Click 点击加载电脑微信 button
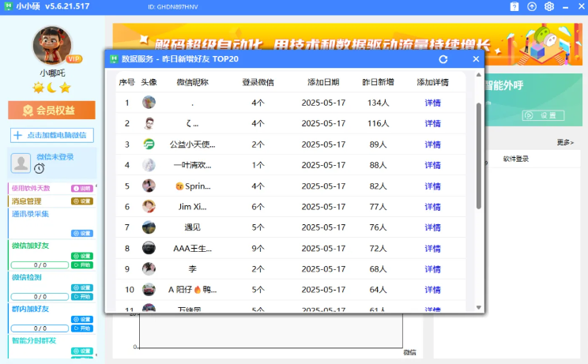588x364 pixels. coord(51,135)
